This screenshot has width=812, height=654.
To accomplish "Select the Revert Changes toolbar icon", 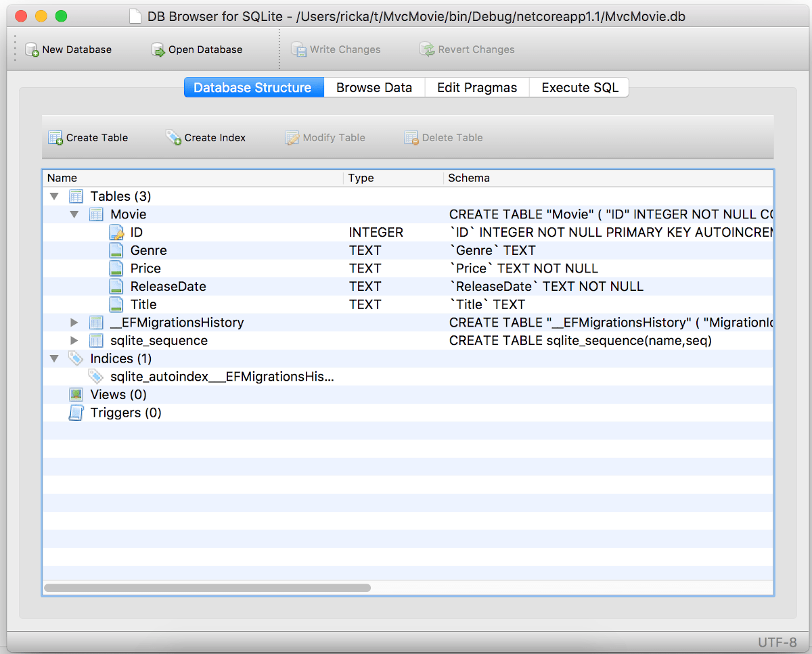I will (427, 49).
